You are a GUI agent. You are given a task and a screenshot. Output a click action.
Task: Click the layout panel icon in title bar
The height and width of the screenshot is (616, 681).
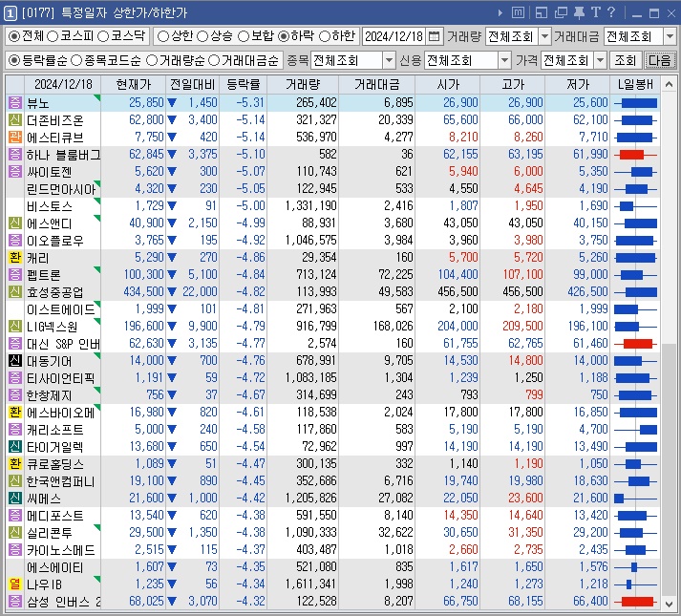coord(542,13)
